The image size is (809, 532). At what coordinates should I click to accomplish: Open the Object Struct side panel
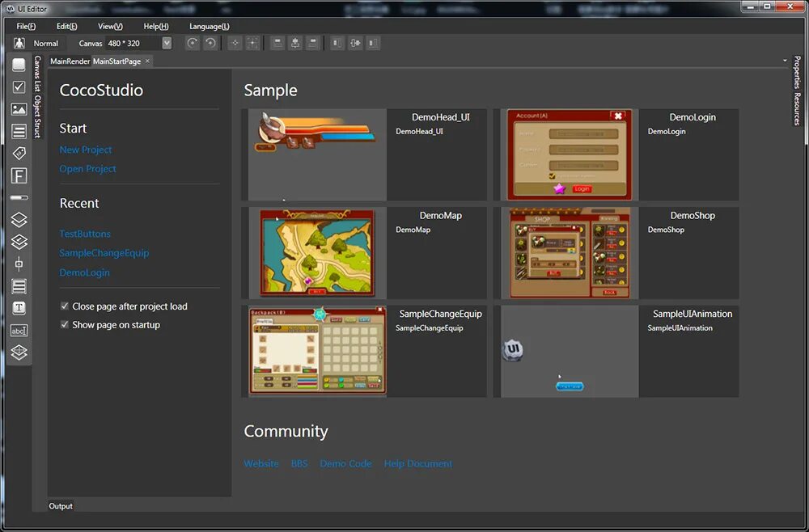tap(37, 116)
